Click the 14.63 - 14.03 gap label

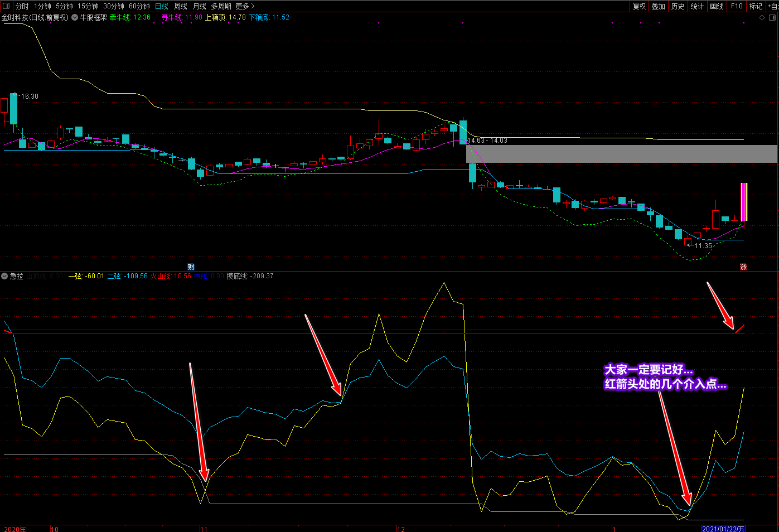[487, 141]
